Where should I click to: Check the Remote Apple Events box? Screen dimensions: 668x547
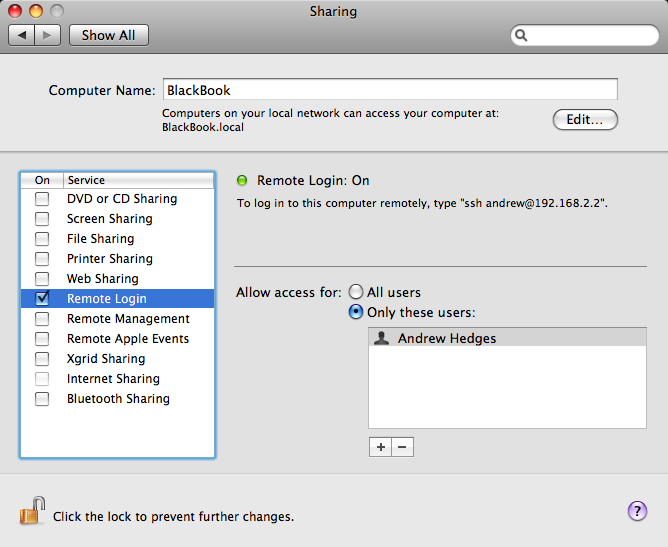pos(42,339)
